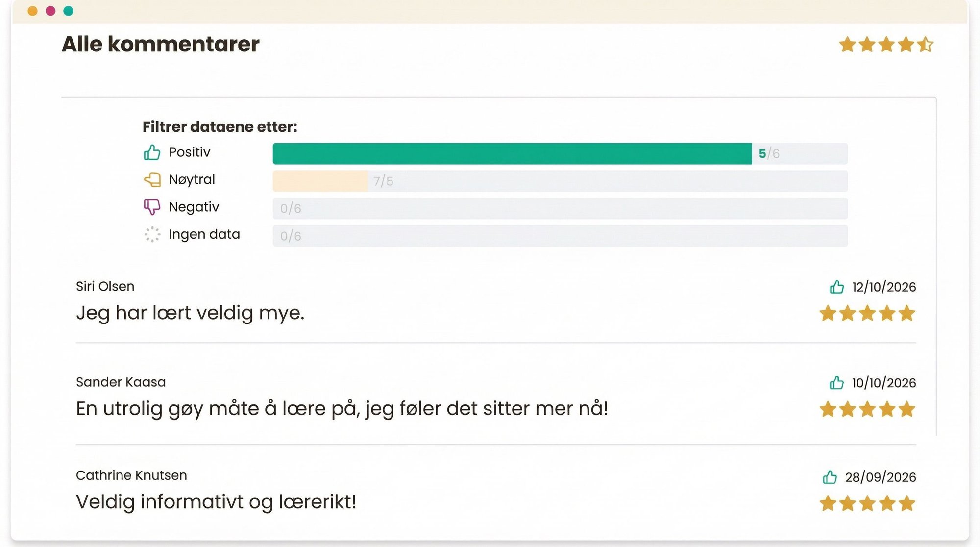This screenshot has width=980, height=547.
Task: Click the thumbs-up beside Sander Kaasa's date
Action: point(837,383)
